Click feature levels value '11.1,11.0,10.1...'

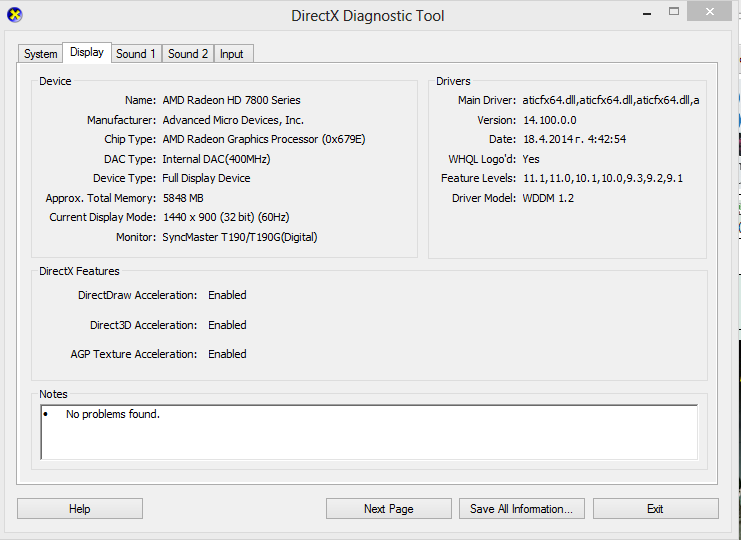pyautogui.click(x=603, y=179)
